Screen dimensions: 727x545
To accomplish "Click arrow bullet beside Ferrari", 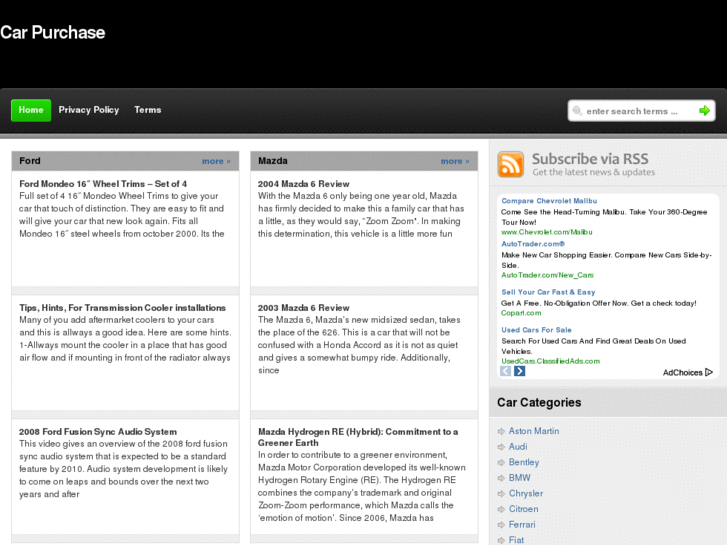I will 501,525.
